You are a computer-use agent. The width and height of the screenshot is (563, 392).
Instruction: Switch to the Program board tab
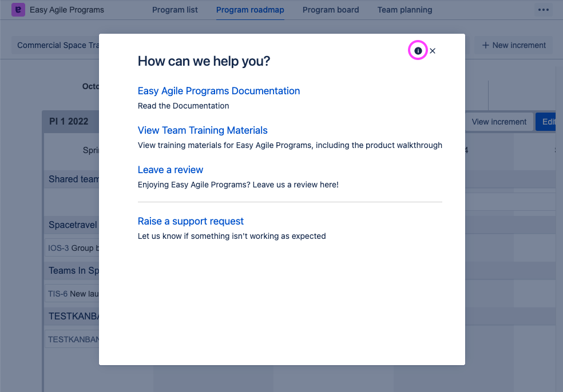[331, 10]
